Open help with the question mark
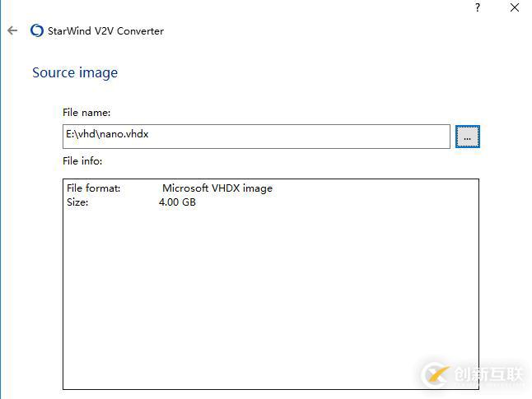Image resolution: width=532 pixels, height=399 pixels. point(478,7)
